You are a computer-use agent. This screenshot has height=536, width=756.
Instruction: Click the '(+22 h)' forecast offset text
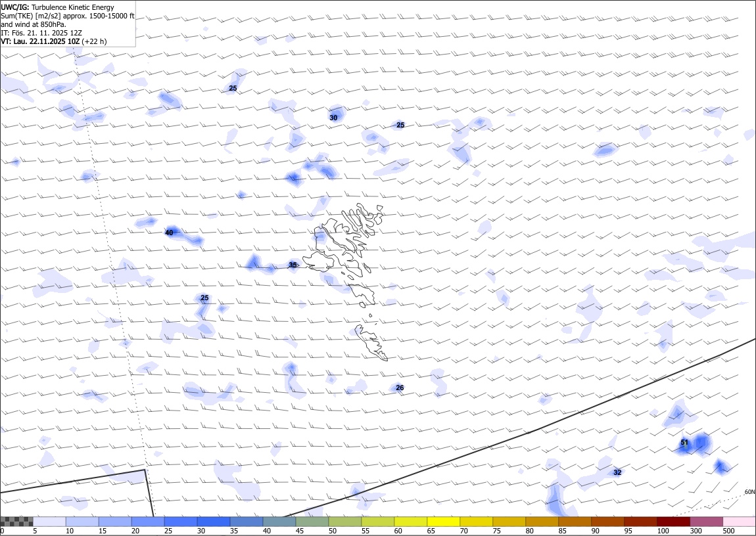tap(94, 41)
